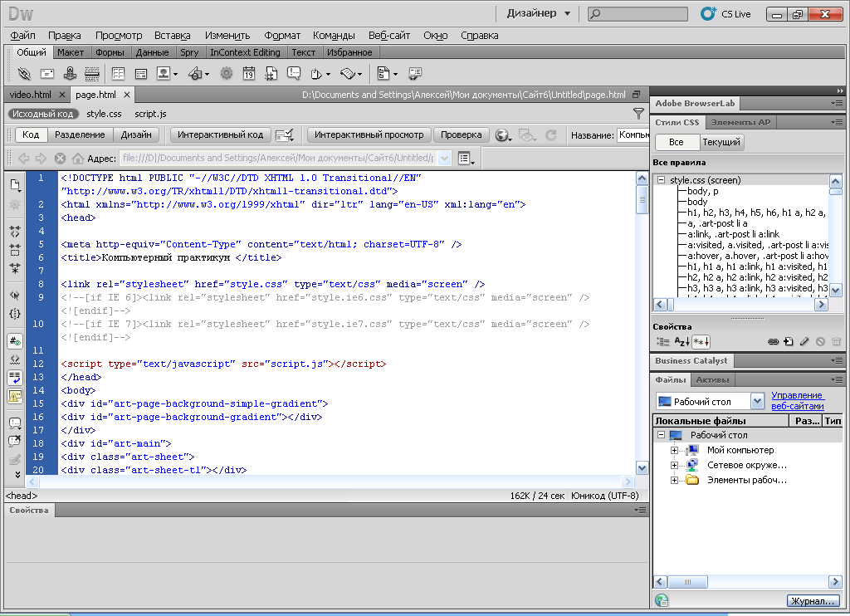The image size is (850, 616).
Task: Edit CSS rule pencil icon
Action: [x=804, y=341]
